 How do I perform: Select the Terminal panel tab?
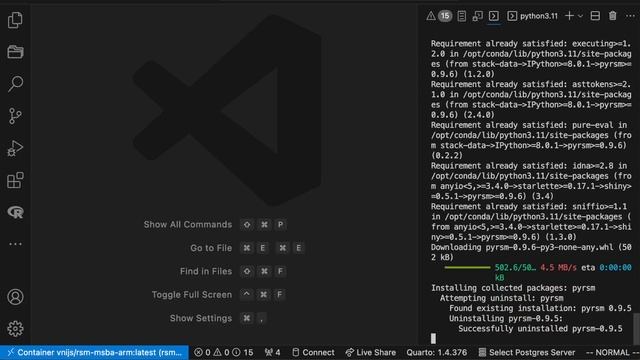[x=493, y=16]
